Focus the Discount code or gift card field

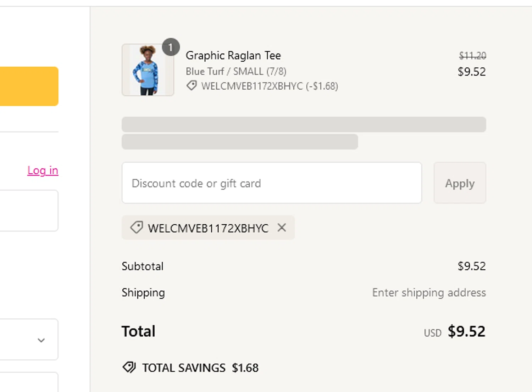(x=272, y=183)
